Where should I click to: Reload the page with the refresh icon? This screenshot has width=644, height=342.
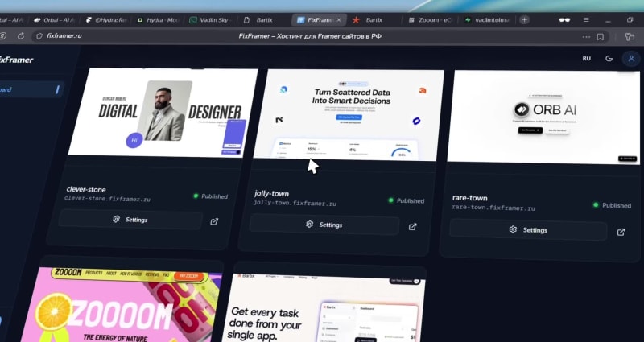click(21, 36)
